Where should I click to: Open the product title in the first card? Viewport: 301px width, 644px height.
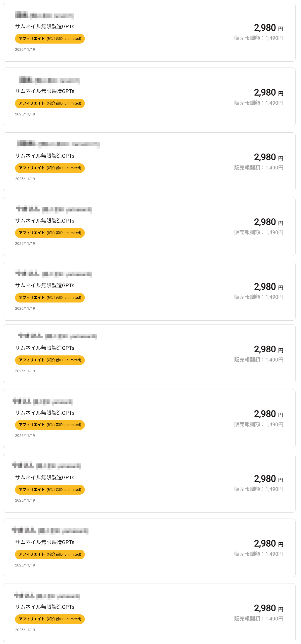point(44,27)
